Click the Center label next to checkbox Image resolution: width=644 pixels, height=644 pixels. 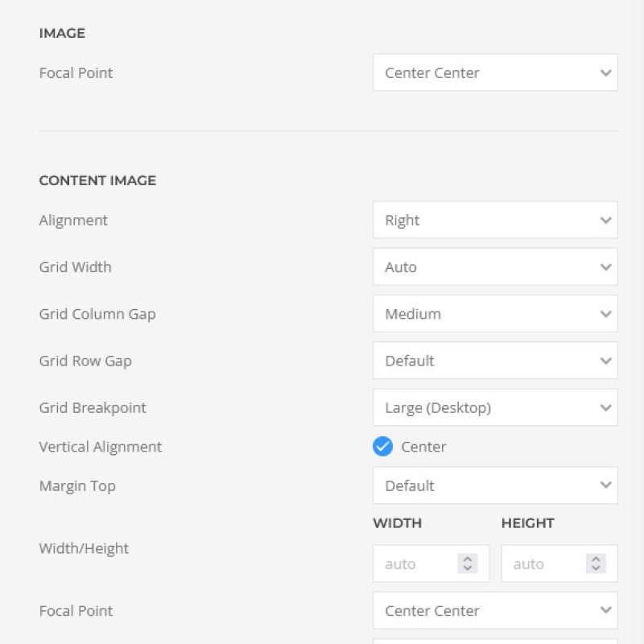[423, 447]
